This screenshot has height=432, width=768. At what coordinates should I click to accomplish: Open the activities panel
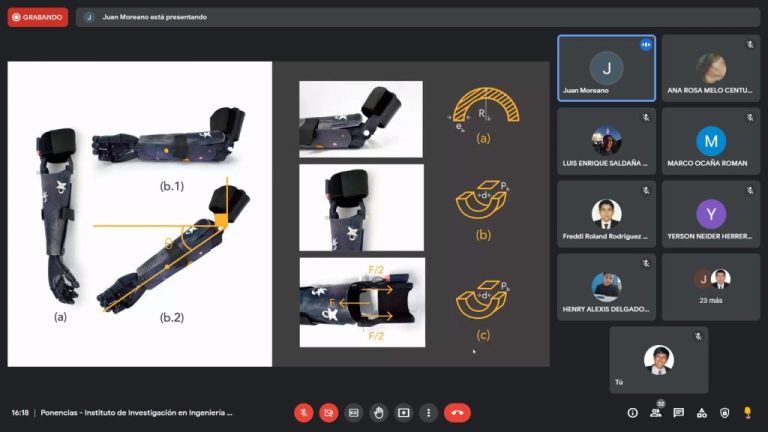pyautogui.click(x=702, y=412)
